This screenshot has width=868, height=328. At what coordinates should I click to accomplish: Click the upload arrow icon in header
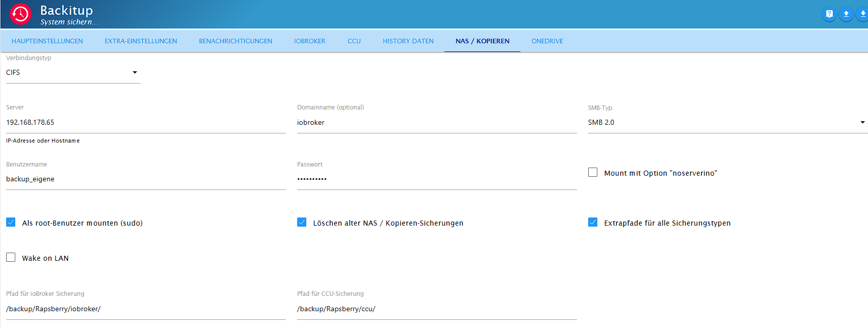(x=846, y=14)
